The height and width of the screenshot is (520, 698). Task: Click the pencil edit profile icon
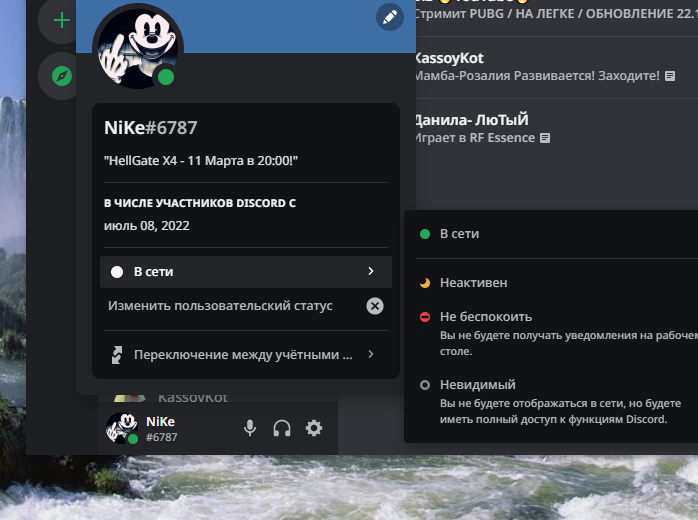(390, 17)
